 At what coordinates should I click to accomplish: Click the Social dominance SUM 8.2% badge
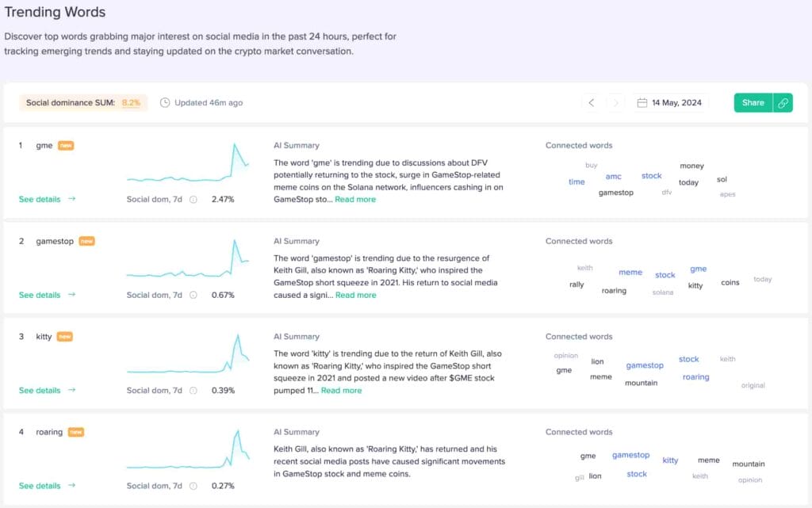pos(83,103)
